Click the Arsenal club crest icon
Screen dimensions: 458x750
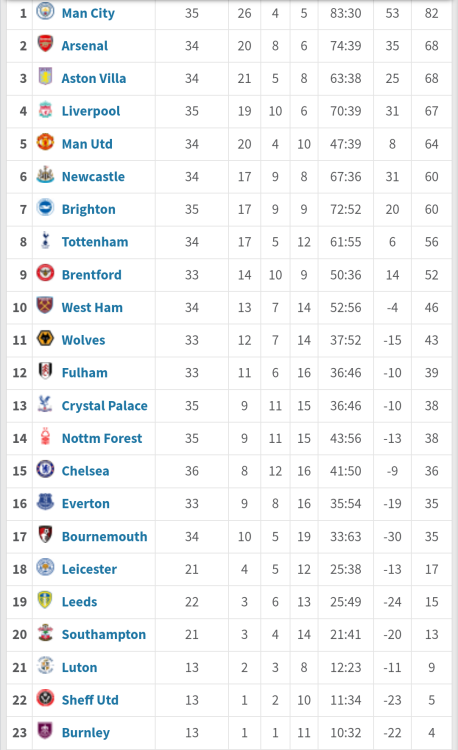click(x=45, y=44)
